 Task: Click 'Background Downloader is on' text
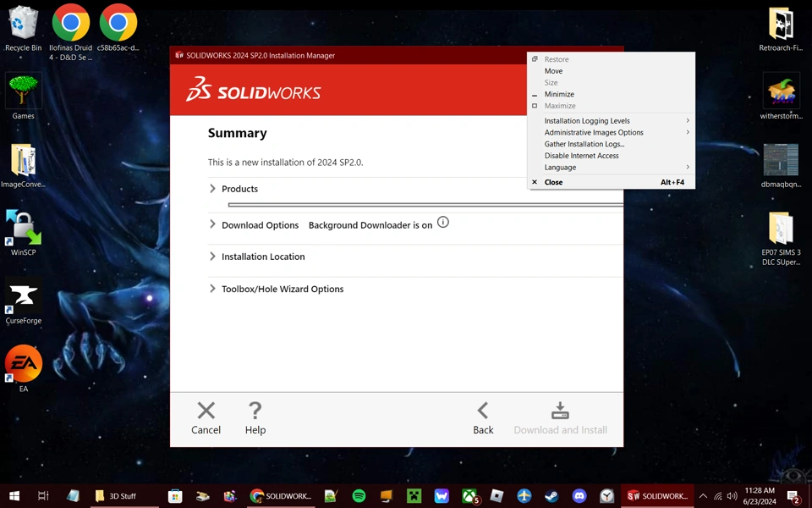tap(370, 225)
